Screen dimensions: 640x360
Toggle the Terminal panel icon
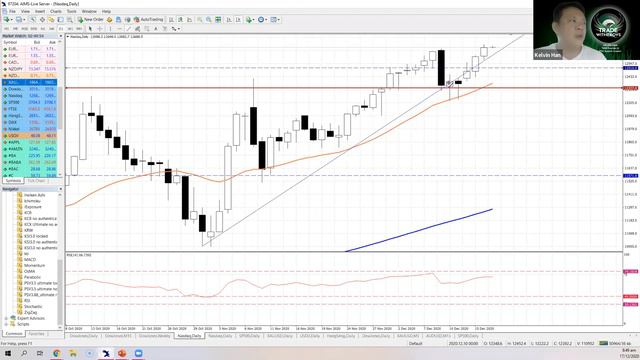[60, 20]
